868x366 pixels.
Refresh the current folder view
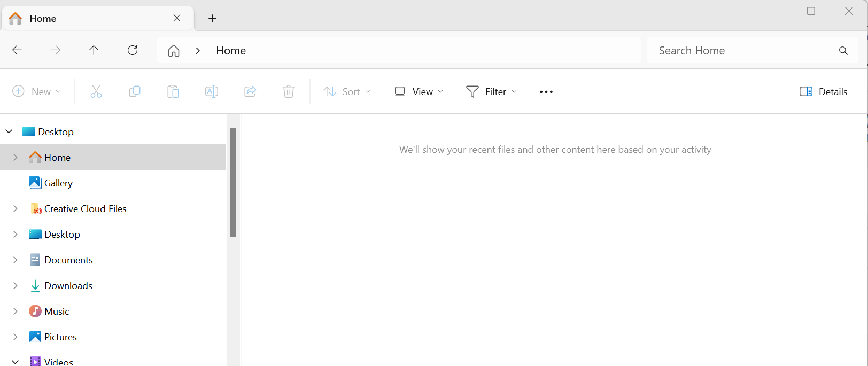tap(133, 50)
